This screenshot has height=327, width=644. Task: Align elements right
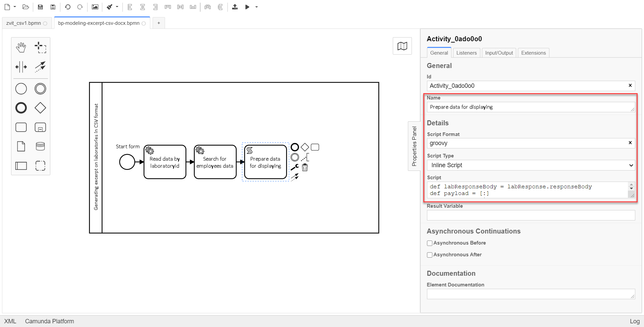pos(155,7)
